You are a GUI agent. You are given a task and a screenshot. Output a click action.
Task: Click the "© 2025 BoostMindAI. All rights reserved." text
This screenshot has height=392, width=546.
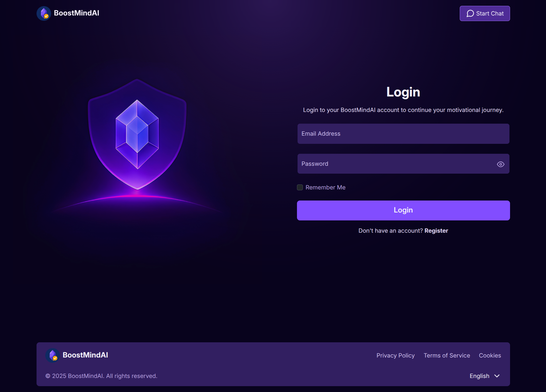coord(101,376)
